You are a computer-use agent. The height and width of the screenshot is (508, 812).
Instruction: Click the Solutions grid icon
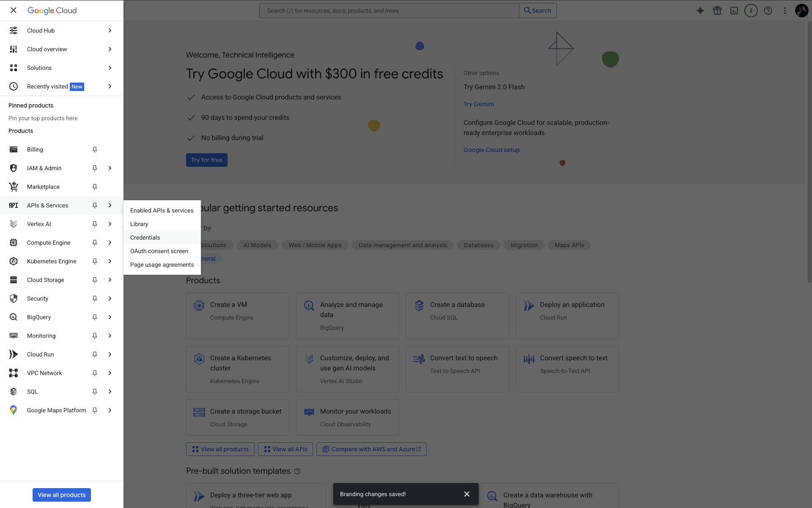14,68
